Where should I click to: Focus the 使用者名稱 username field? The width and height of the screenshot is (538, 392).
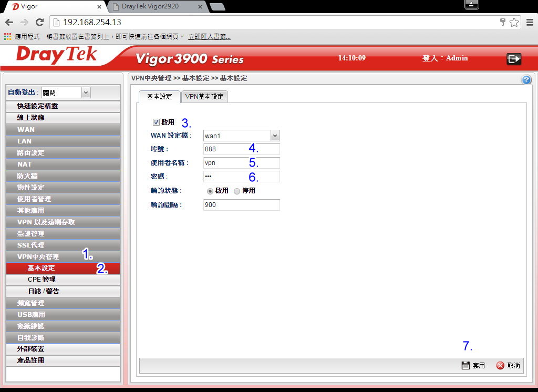241,163
